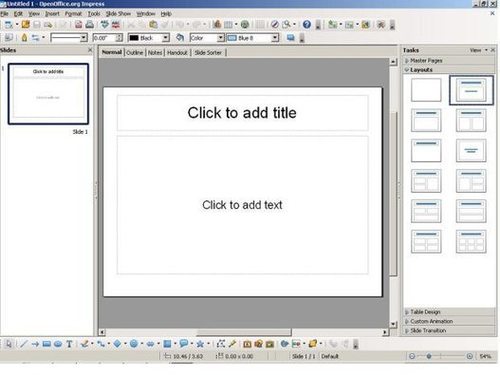Switch to the Handout tab
The height and width of the screenshot is (375, 500).
coord(177,52)
